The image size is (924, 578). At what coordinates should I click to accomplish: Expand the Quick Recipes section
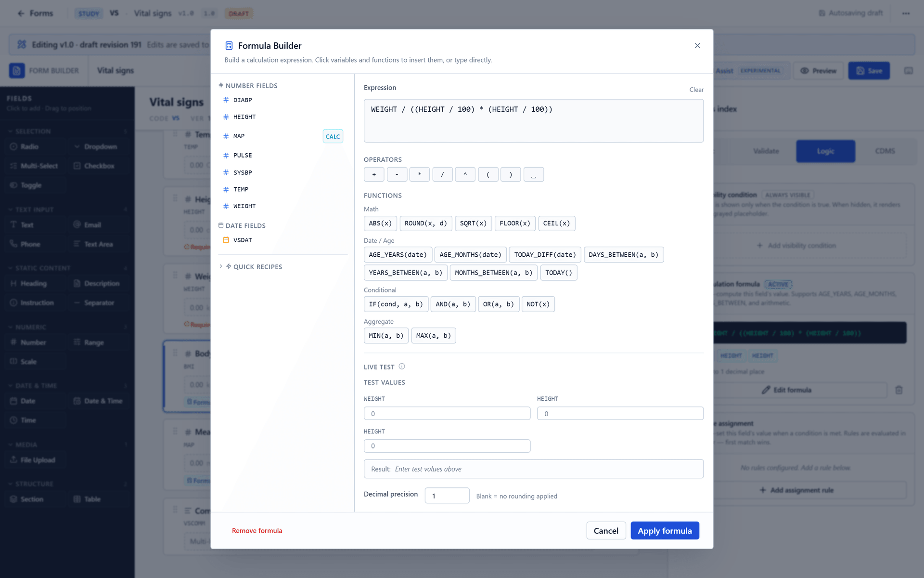251,267
